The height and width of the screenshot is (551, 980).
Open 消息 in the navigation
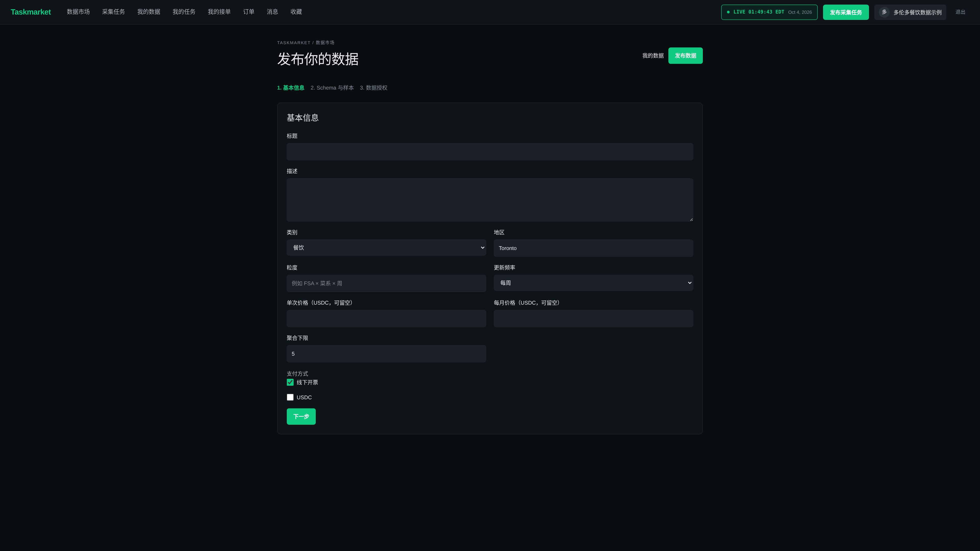coord(272,12)
